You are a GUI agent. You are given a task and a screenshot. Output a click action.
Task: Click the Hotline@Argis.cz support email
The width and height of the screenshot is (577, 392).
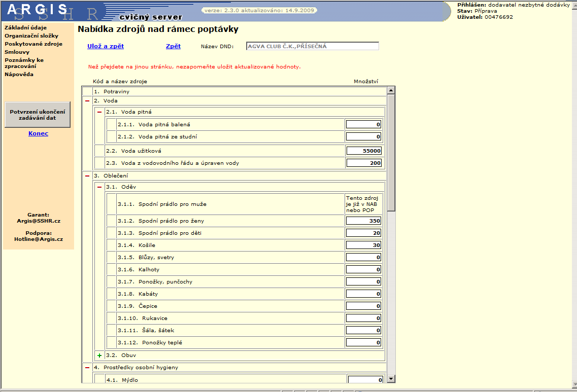pos(39,239)
